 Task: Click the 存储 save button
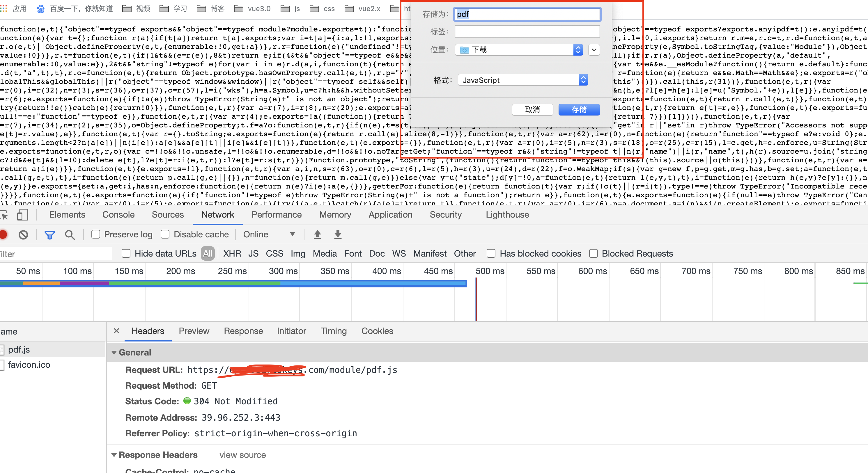click(579, 109)
